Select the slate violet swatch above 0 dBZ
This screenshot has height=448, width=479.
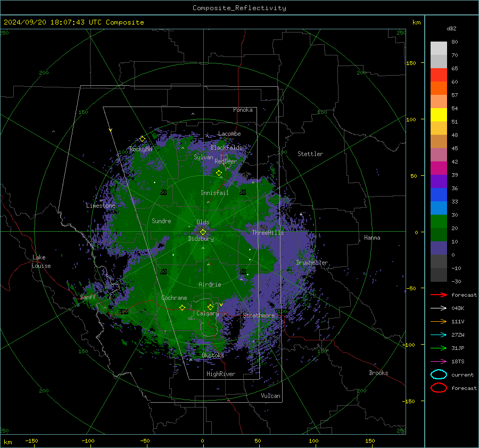439,248
